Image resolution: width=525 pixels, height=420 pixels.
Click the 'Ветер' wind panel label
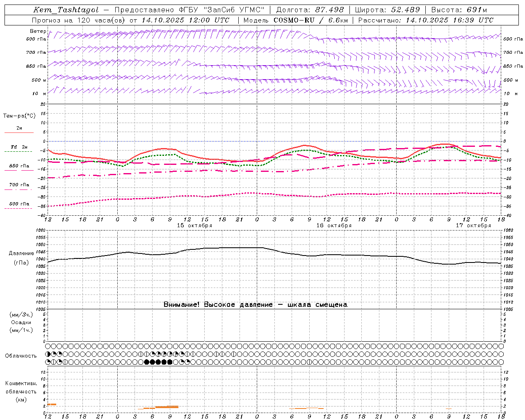click(x=38, y=31)
